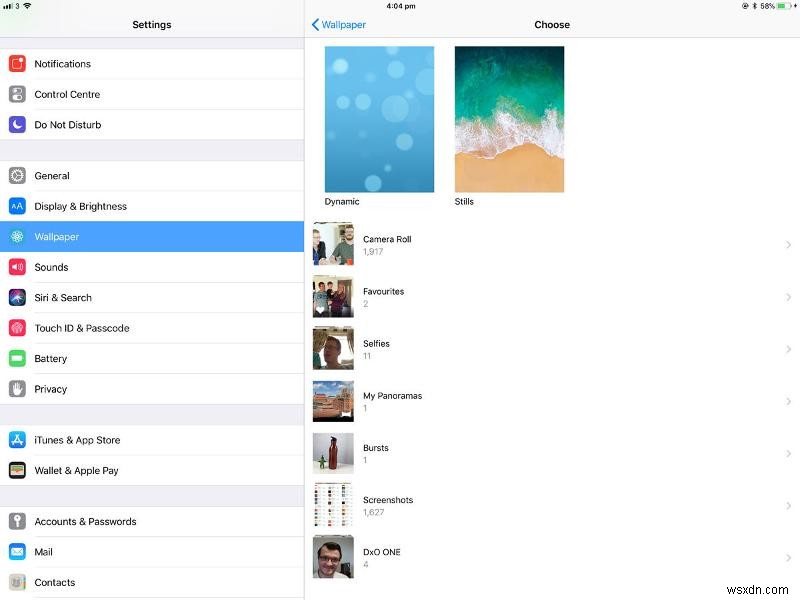
Task: Expand the Favourites album chevron
Action: point(789,297)
